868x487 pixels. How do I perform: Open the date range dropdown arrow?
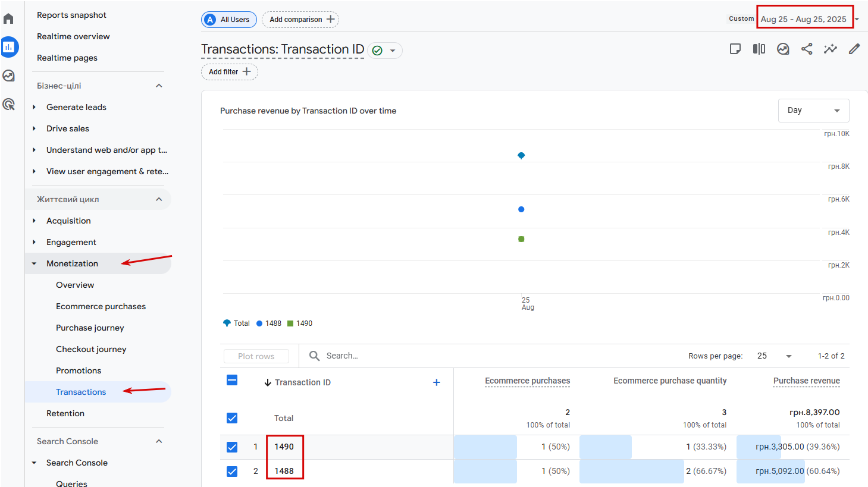click(x=857, y=20)
